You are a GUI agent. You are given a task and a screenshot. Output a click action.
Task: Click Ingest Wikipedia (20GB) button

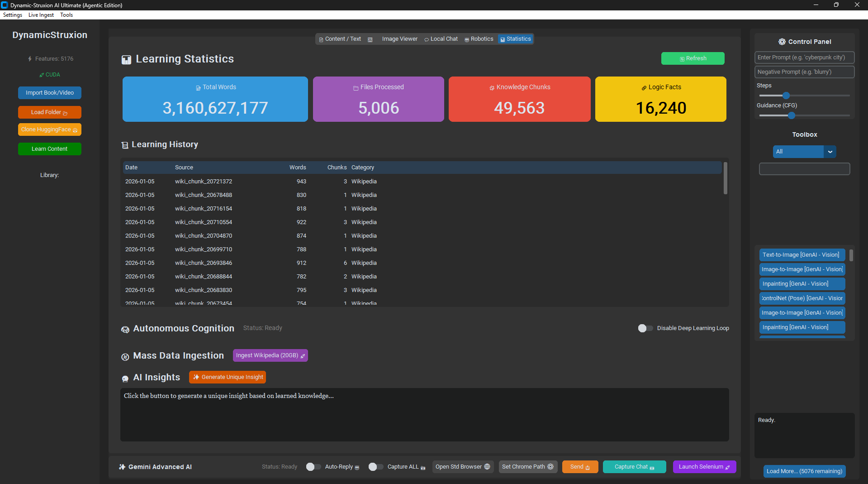click(x=270, y=355)
